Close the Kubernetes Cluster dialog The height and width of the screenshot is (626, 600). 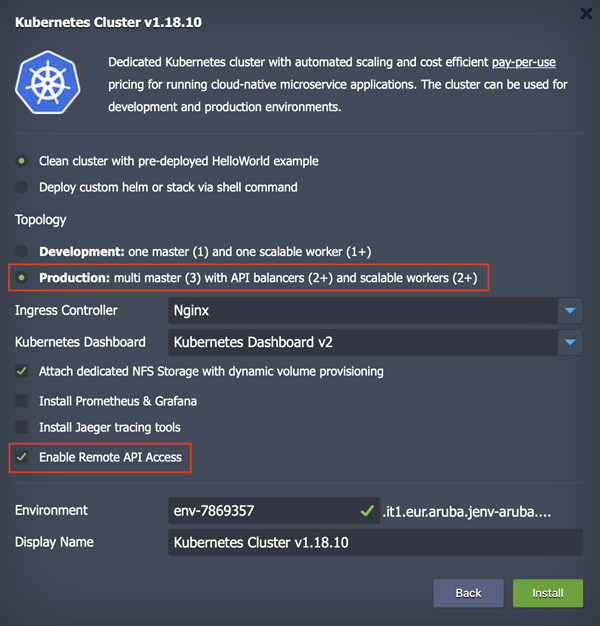click(x=587, y=14)
